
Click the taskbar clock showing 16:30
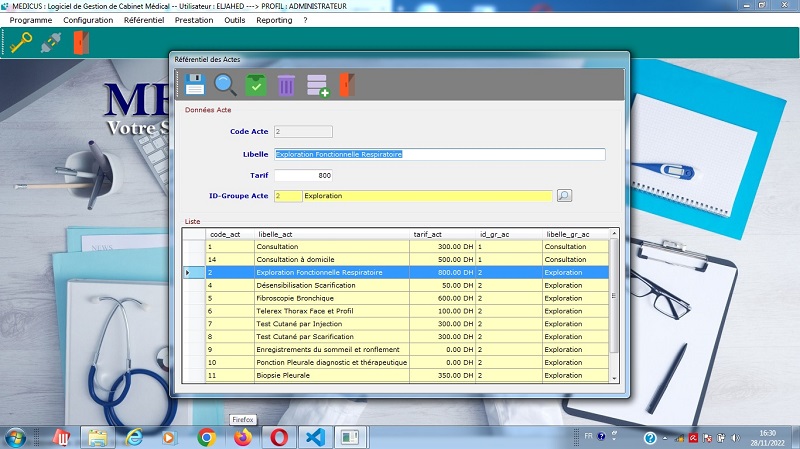(767, 438)
